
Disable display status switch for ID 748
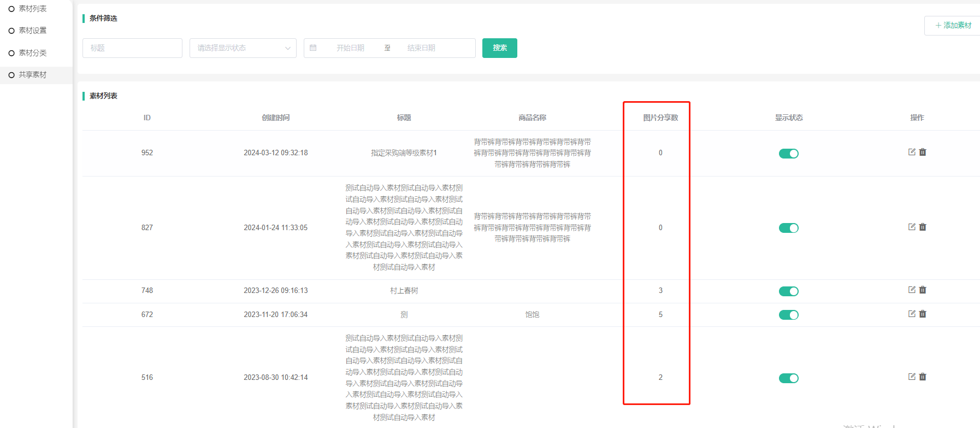(788, 291)
